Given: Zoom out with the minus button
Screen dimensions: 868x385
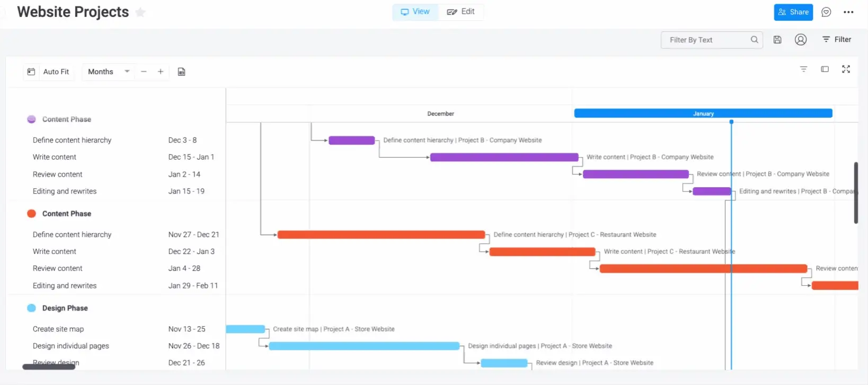Looking at the screenshot, I should click(144, 72).
